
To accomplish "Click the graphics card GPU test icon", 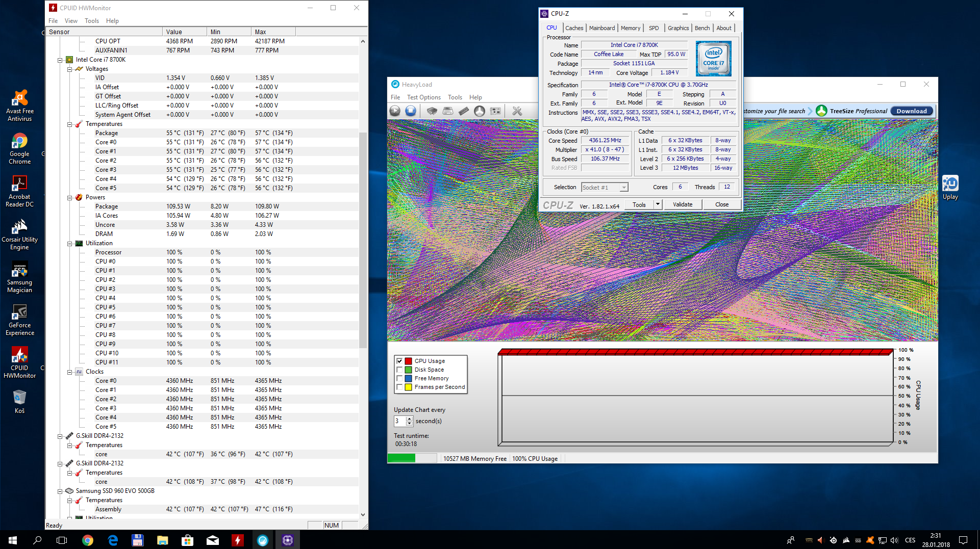I will pos(495,111).
